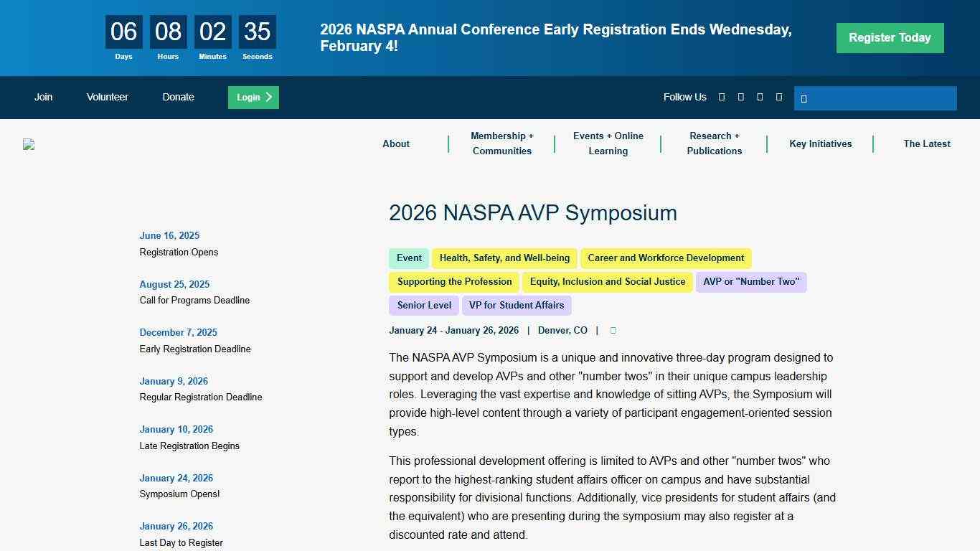The image size is (980, 551).
Task: Open the Donate page
Action: pos(178,97)
